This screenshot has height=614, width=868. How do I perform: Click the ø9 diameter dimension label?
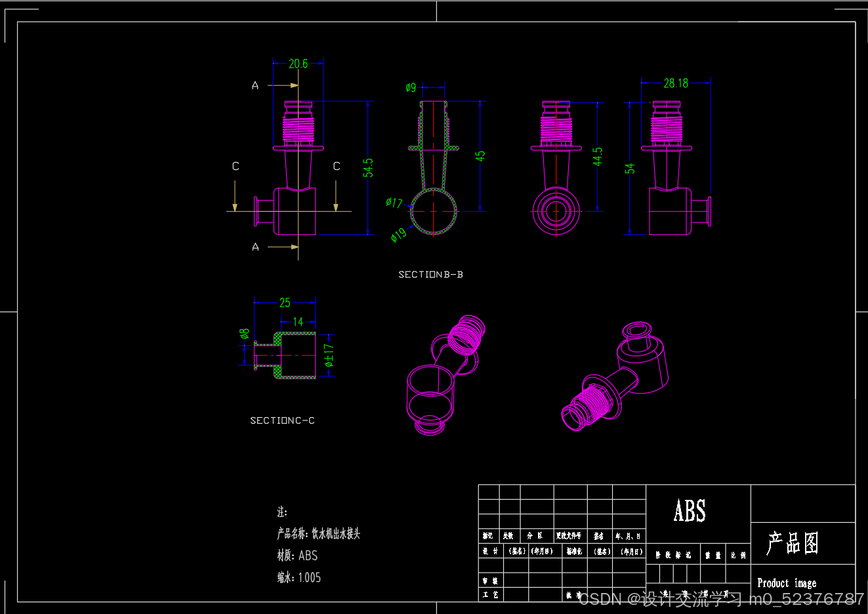tap(411, 87)
